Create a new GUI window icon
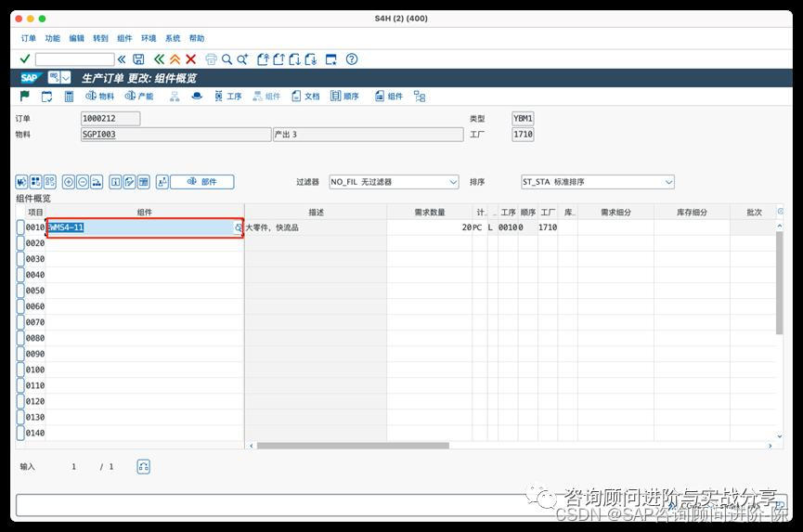Screen dimensions: 803x532 coord(331,59)
